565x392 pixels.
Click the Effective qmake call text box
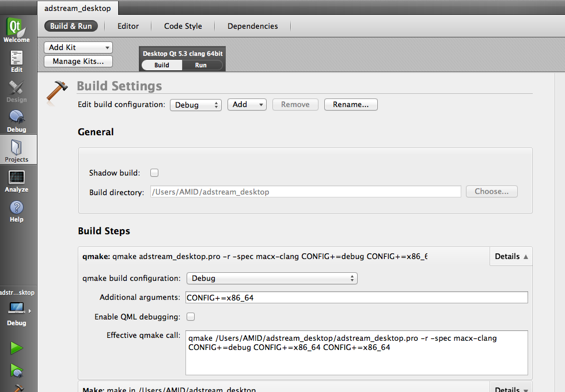[x=357, y=353]
